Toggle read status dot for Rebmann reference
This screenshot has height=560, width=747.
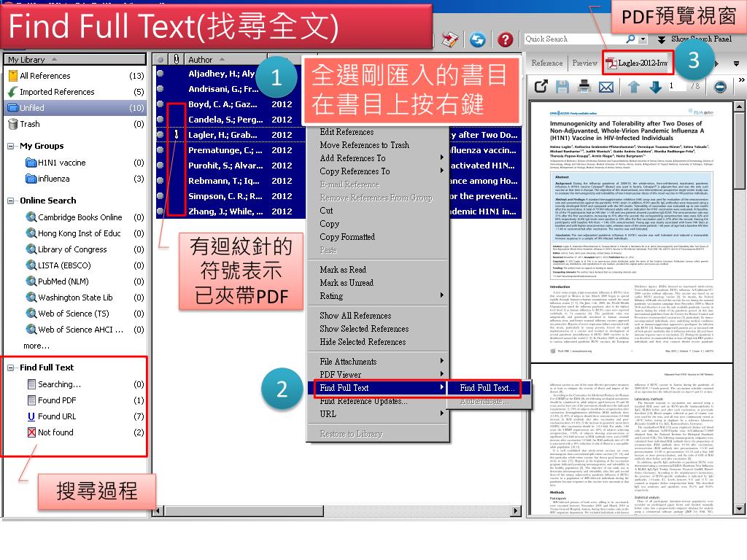pos(160,181)
